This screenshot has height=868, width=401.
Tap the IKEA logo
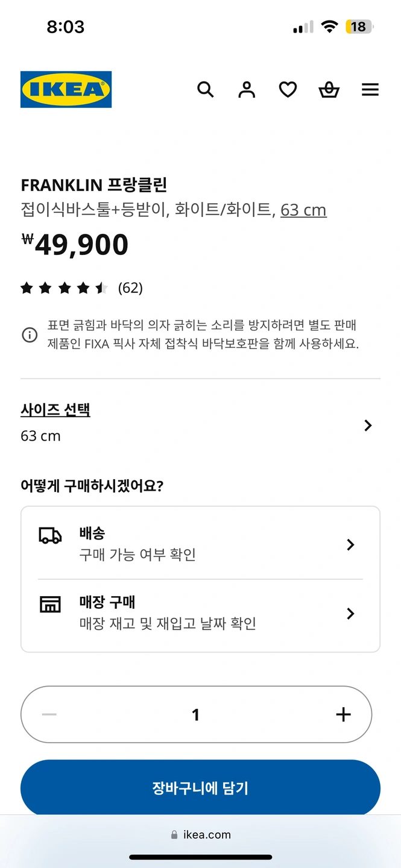tap(66, 90)
